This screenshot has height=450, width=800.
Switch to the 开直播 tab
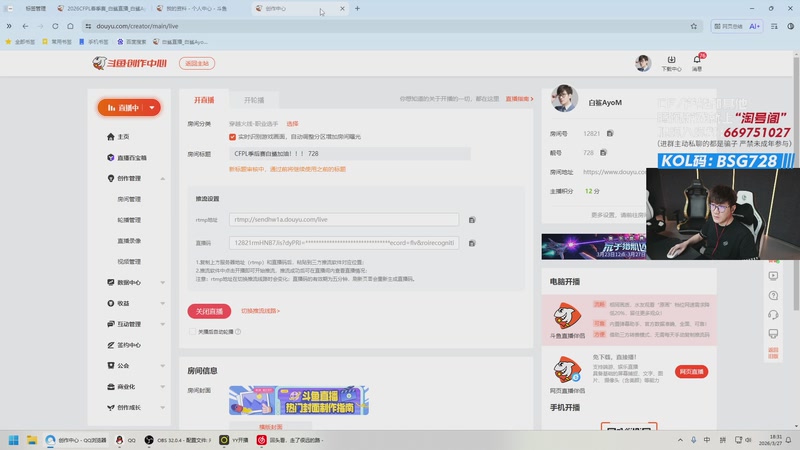click(204, 100)
